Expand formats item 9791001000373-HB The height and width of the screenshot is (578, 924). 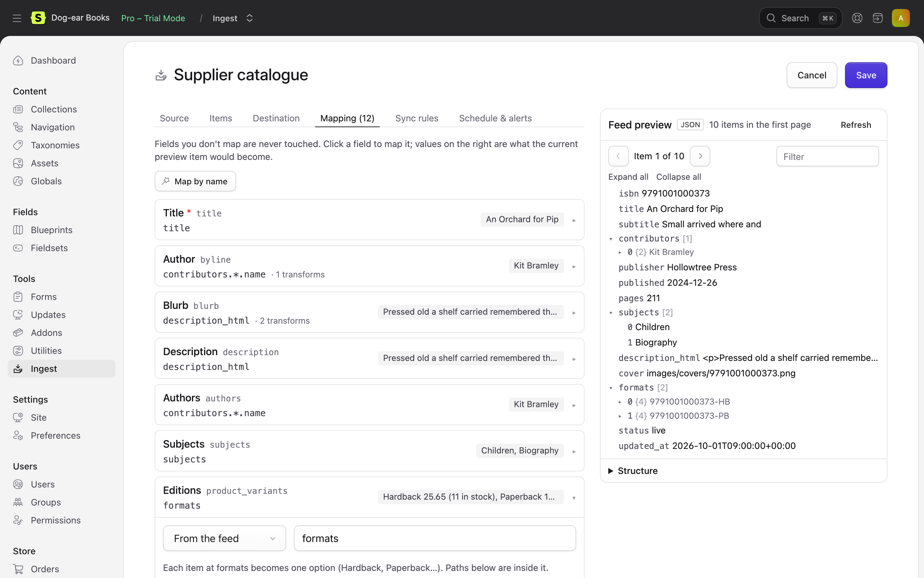[620, 402]
